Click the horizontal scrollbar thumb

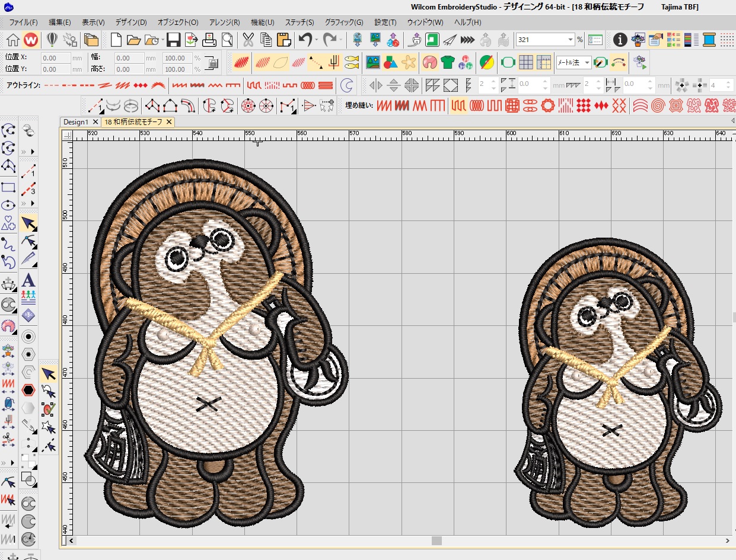coord(437,540)
